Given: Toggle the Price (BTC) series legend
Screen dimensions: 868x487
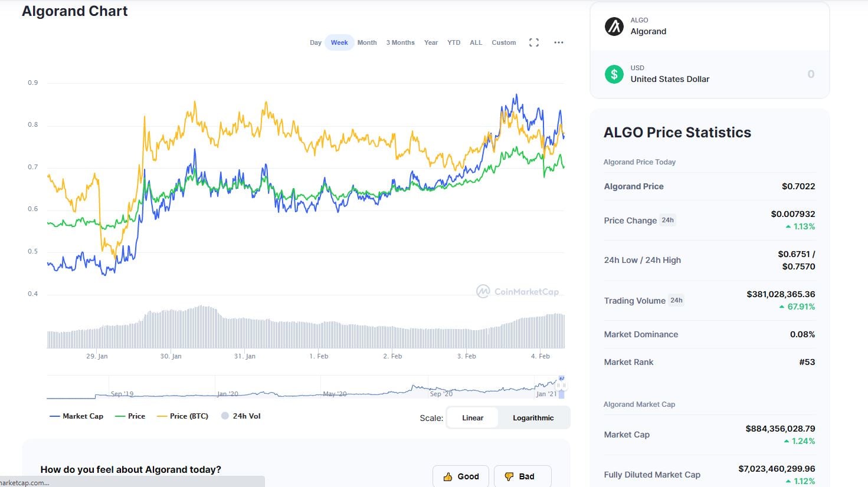Looking at the screenshot, I should click(183, 416).
